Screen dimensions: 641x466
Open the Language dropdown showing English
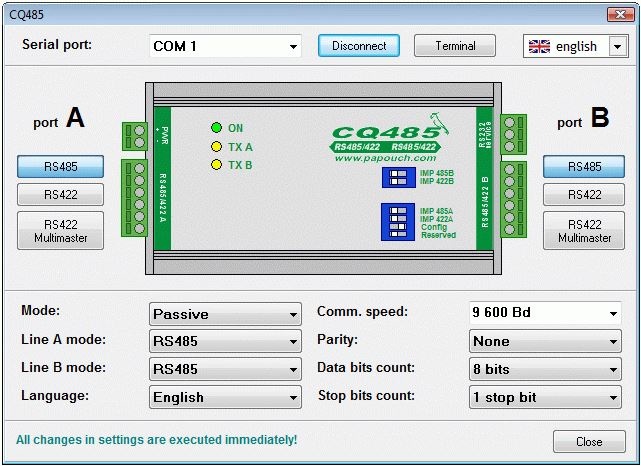[x=225, y=397]
